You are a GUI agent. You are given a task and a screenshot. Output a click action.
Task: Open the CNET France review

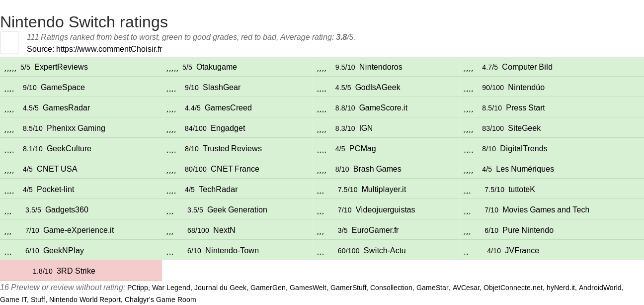(235, 169)
